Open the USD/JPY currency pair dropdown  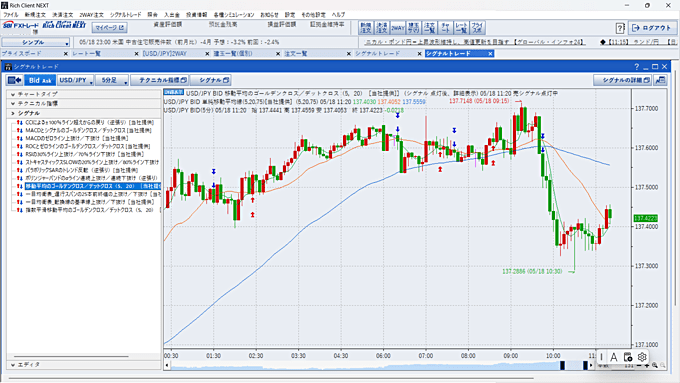pos(76,80)
